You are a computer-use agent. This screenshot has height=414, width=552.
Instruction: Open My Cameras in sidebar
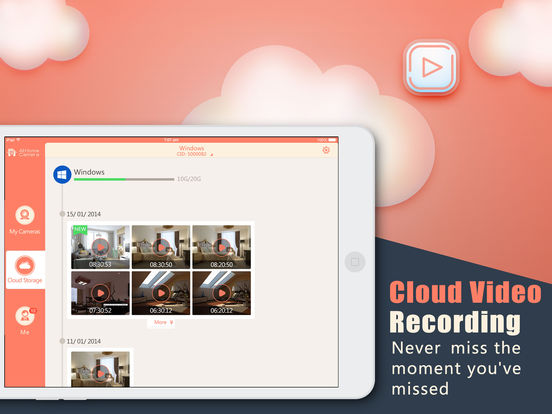coord(25,220)
